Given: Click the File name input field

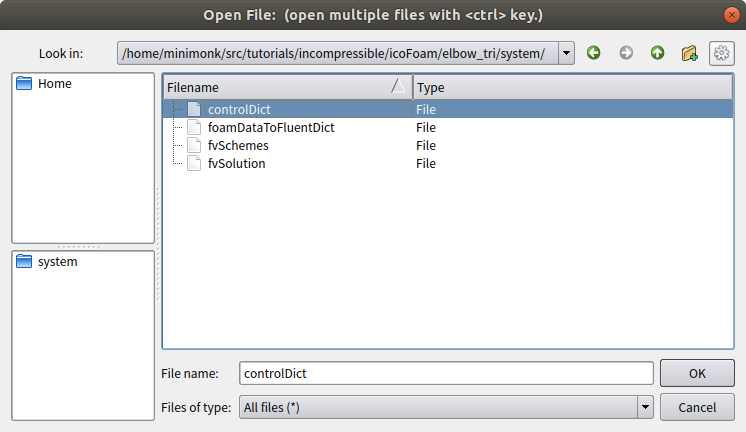Looking at the screenshot, I should 446,373.
